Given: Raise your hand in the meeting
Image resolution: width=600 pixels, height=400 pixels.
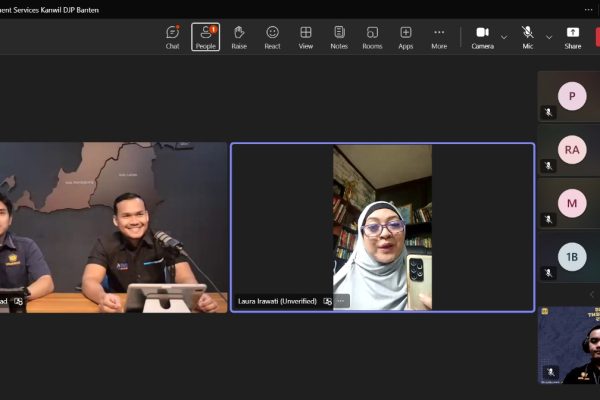Looking at the screenshot, I should (x=239, y=37).
